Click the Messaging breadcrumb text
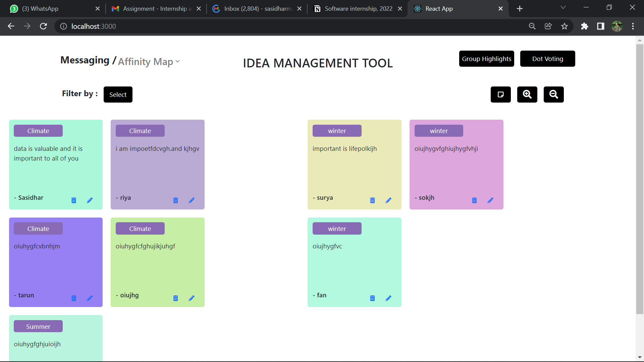 coord(85,60)
